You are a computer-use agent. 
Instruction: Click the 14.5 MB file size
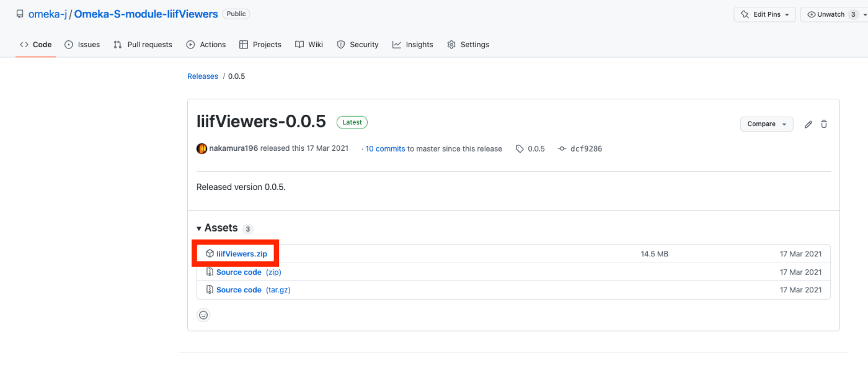655,254
